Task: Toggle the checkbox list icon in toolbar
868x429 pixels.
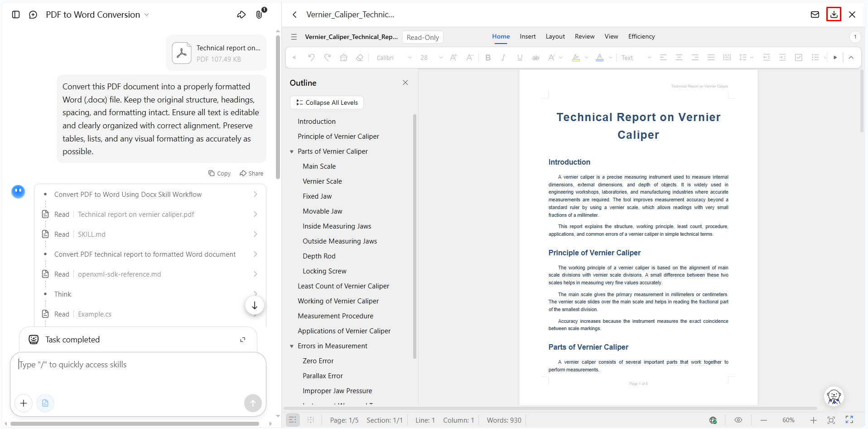Action: (x=799, y=58)
